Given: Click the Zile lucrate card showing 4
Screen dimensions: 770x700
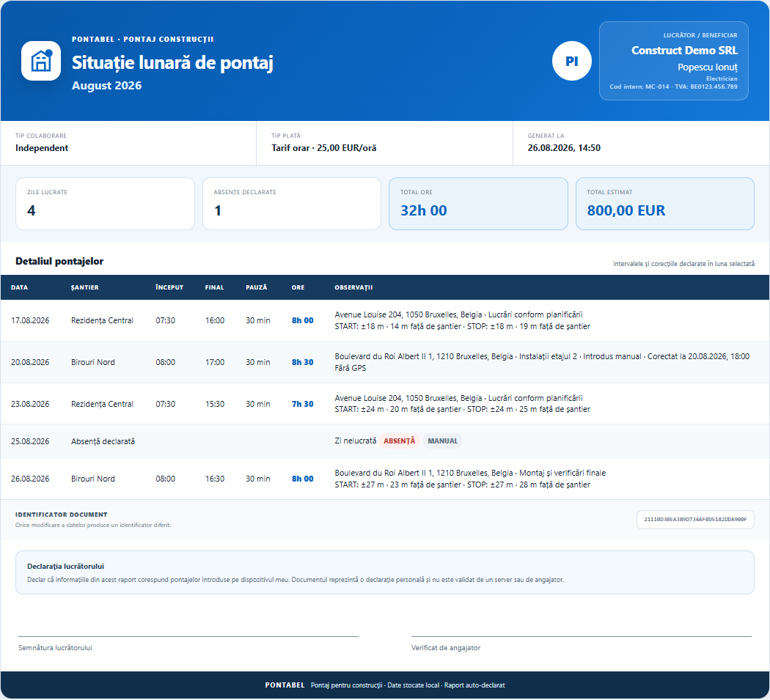Looking at the screenshot, I should pos(105,204).
